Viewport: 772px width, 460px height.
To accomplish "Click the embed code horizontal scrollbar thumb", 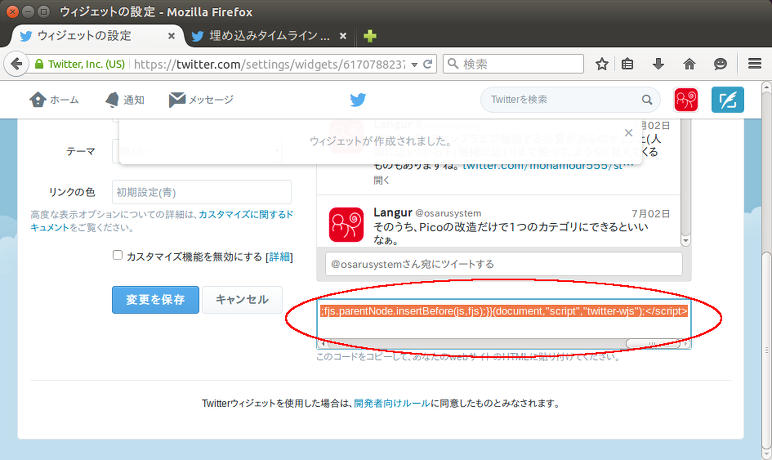I will [x=653, y=343].
